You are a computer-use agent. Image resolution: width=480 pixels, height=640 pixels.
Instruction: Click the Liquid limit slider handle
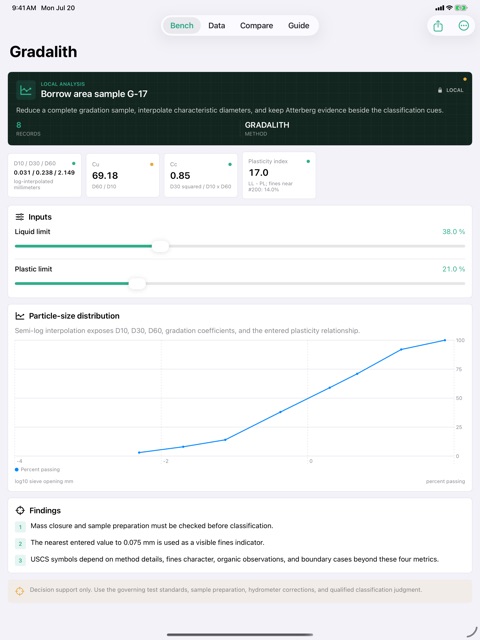(160, 246)
